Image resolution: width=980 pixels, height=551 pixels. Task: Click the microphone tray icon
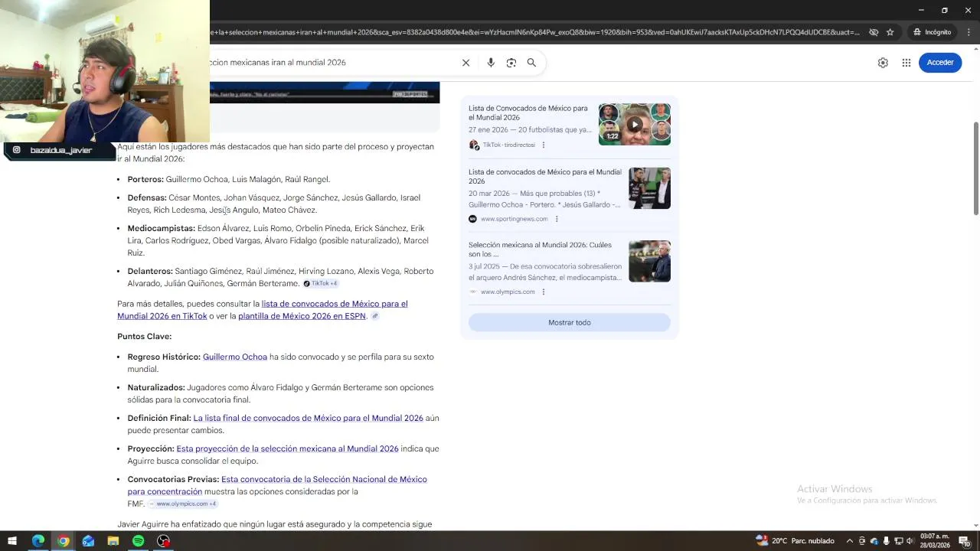pos(886,541)
